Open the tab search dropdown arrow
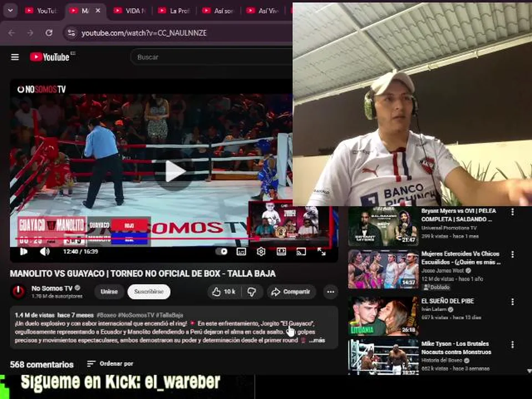The image size is (532, 399). [x=11, y=11]
